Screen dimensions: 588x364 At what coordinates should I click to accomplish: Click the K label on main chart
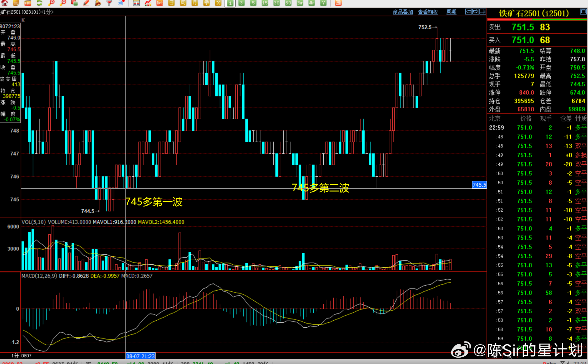coord(23,20)
